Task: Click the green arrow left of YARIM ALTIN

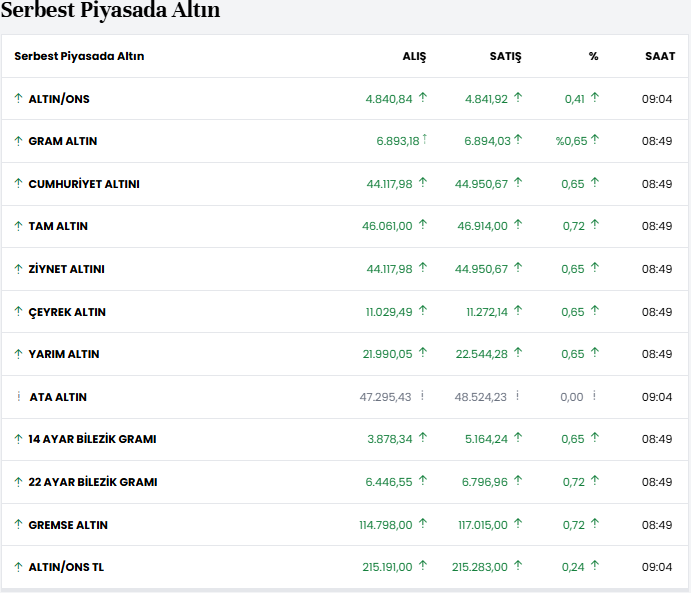Action: 18,354
